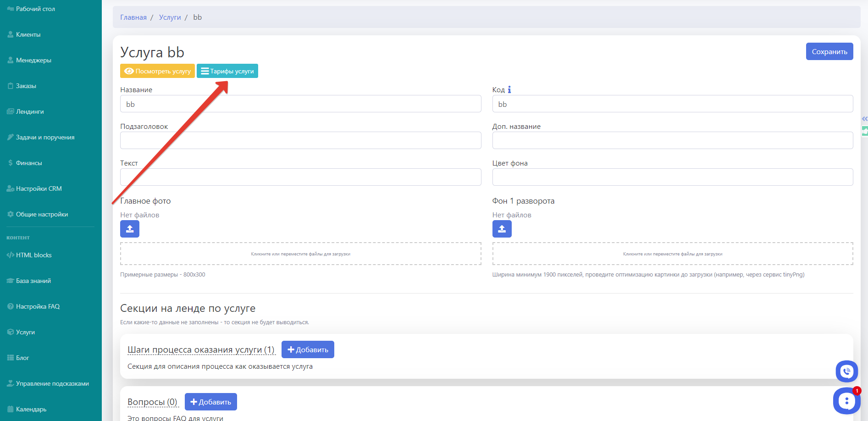The height and width of the screenshot is (421, 868).
Task: Click the upload icon under Фон 1 разворота
Action: tap(502, 229)
